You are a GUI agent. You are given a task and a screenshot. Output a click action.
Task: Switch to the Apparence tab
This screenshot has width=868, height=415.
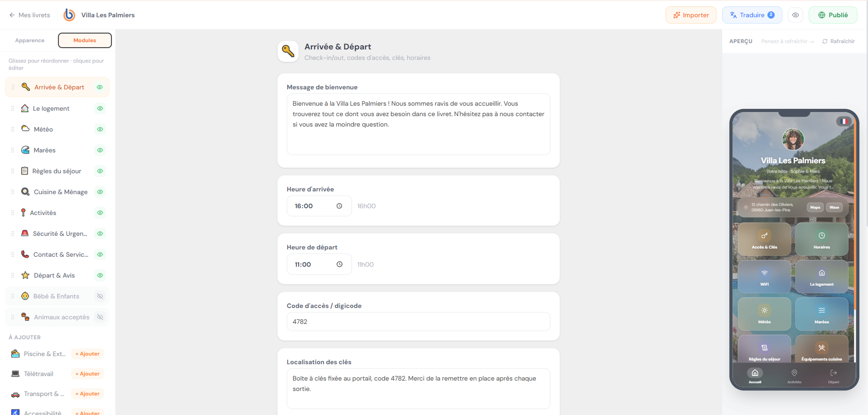30,40
